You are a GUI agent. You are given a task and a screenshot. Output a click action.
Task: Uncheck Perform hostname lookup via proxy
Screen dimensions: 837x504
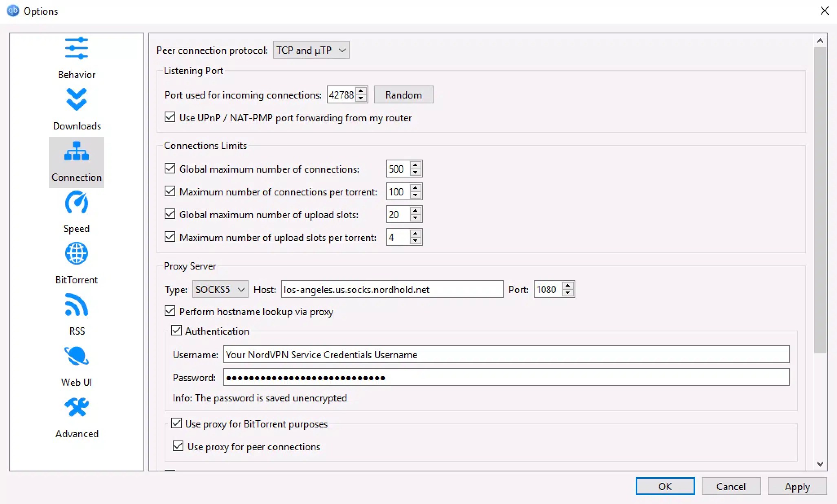(x=170, y=311)
